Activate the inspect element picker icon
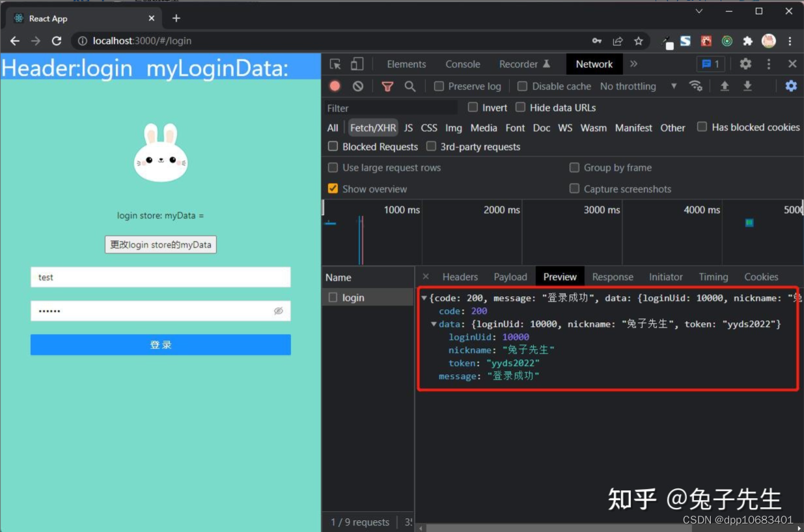 click(x=335, y=64)
